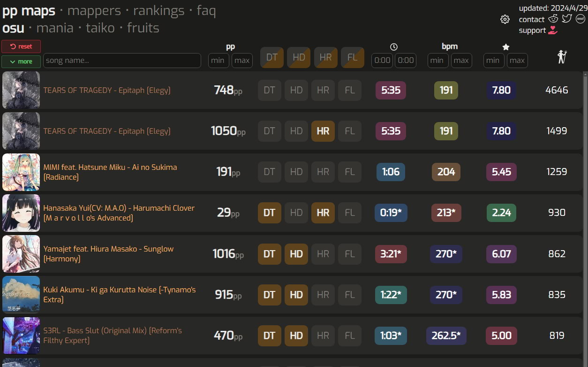Open the Twitter contact icon
Screen dimensions: 588x367
(567, 19)
